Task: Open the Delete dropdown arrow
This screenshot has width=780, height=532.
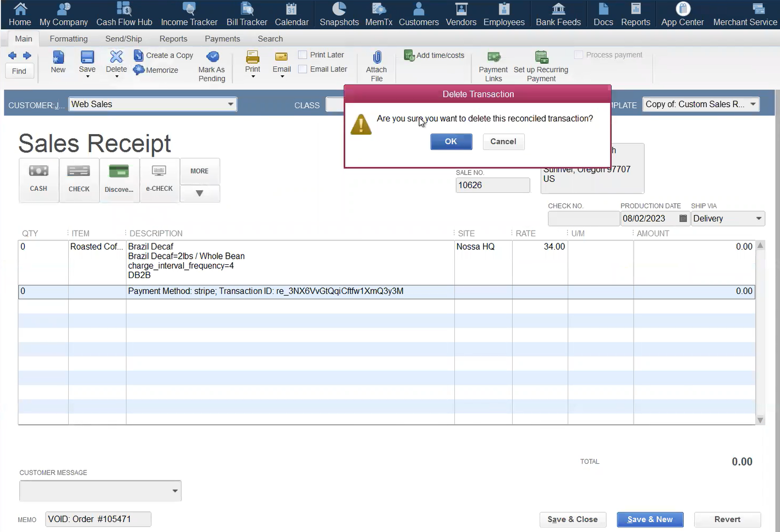Action: tap(117, 76)
